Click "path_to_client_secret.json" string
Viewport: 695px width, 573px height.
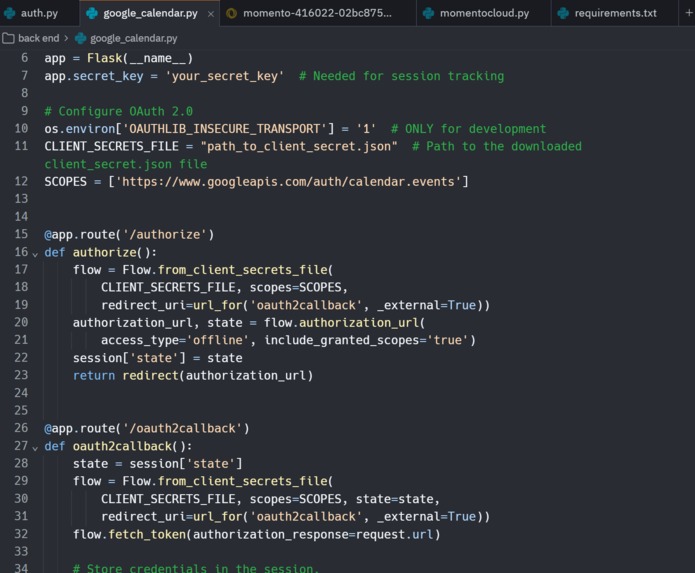pyautogui.click(x=299, y=146)
